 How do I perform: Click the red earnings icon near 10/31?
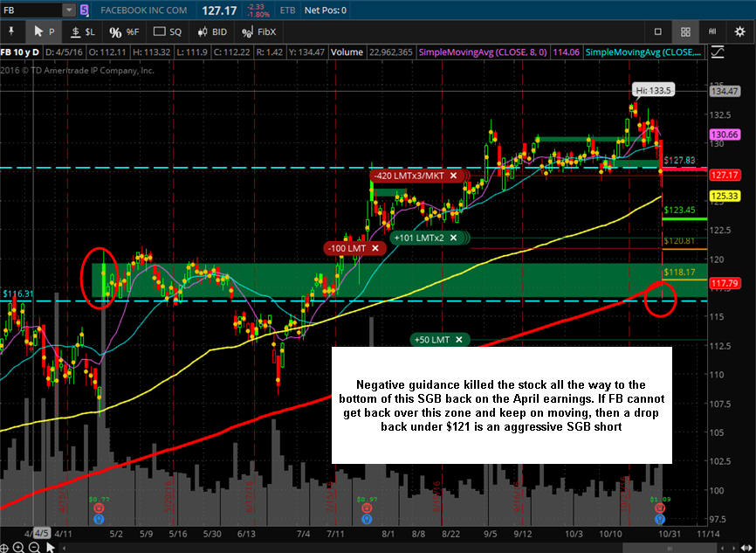click(660, 508)
